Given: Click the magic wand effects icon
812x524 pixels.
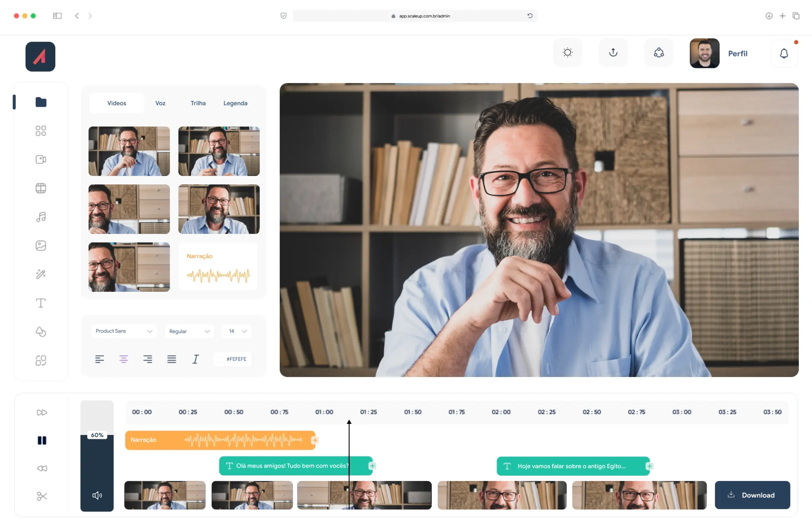Looking at the screenshot, I should (x=41, y=274).
